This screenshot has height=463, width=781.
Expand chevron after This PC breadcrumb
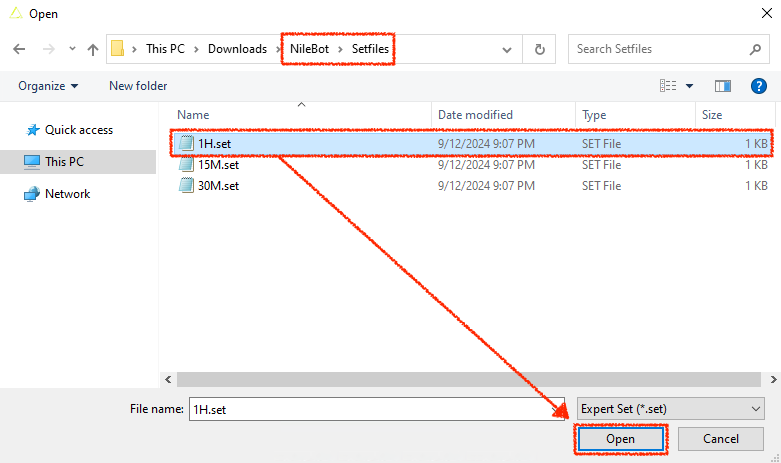196,49
